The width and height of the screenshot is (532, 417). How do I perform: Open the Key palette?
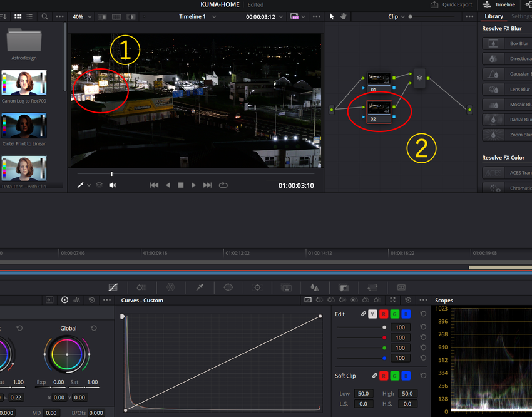coord(344,287)
